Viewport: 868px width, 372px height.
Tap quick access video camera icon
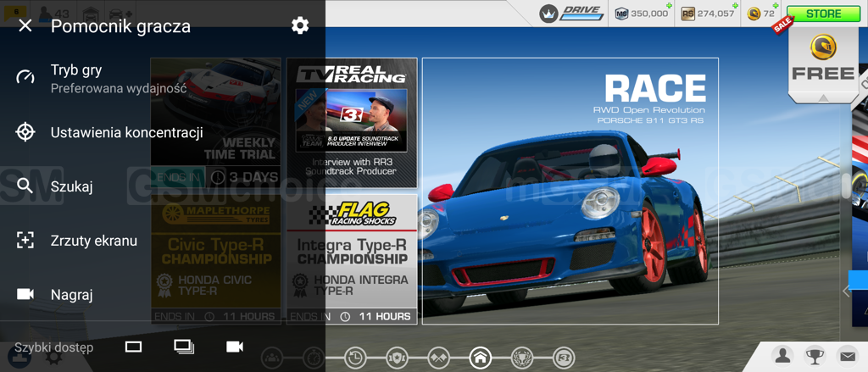[x=235, y=347]
